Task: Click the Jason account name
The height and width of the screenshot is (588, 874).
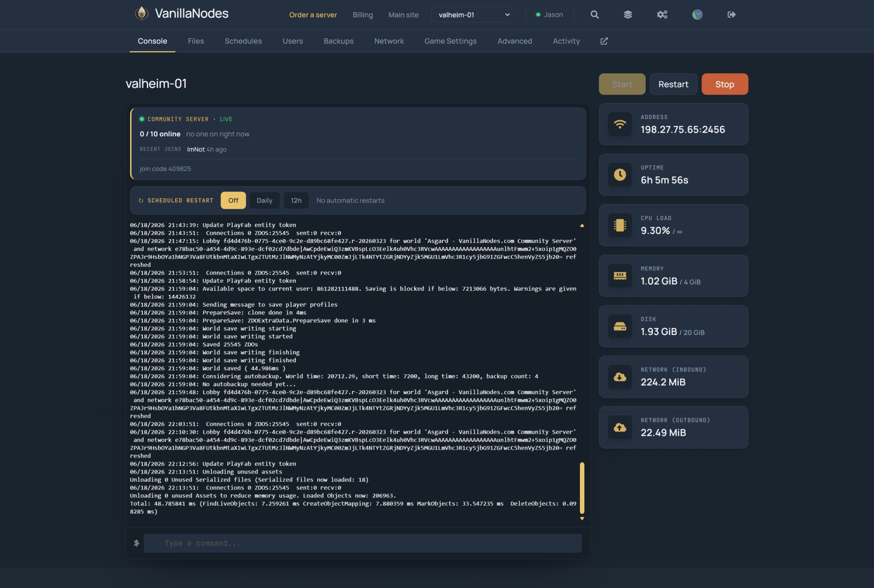Action: pos(553,15)
